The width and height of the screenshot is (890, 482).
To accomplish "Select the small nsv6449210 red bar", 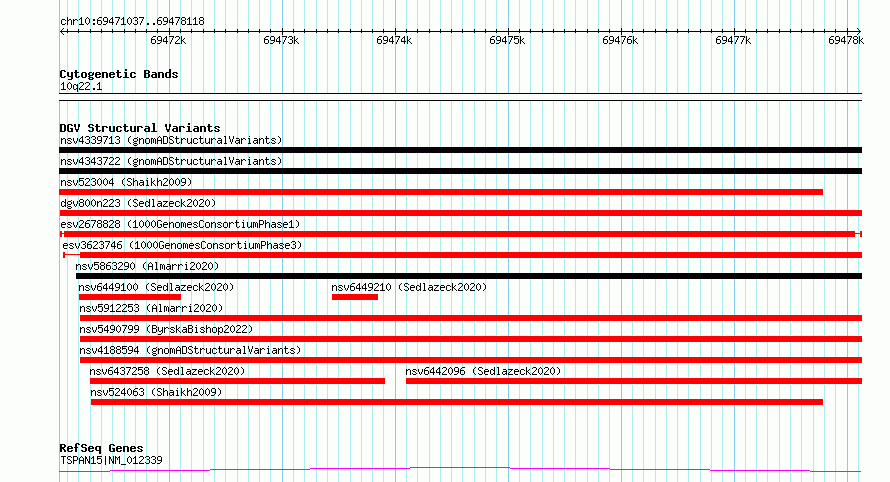I will pos(355,297).
